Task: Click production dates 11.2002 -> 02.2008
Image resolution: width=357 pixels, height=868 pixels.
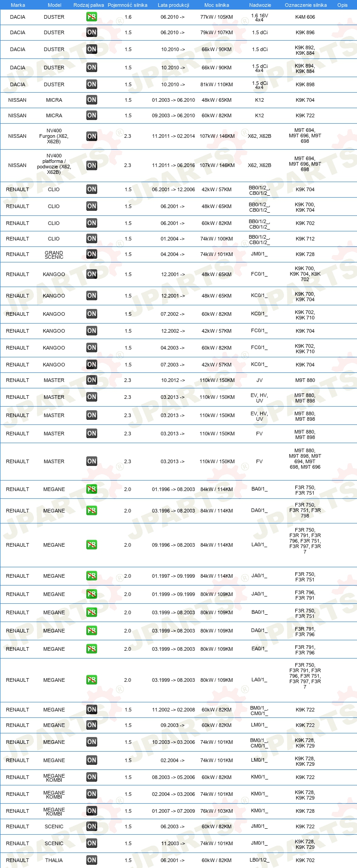Action: click(173, 710)
